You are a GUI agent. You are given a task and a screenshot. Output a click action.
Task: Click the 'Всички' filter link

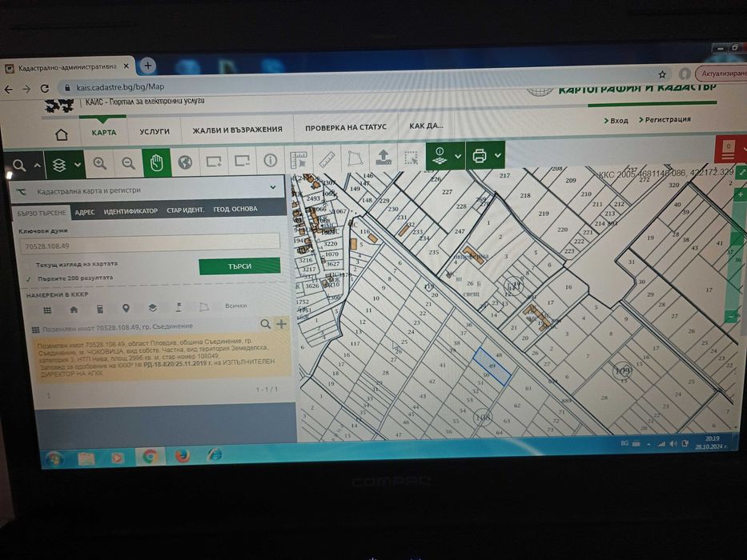(236, 306)
